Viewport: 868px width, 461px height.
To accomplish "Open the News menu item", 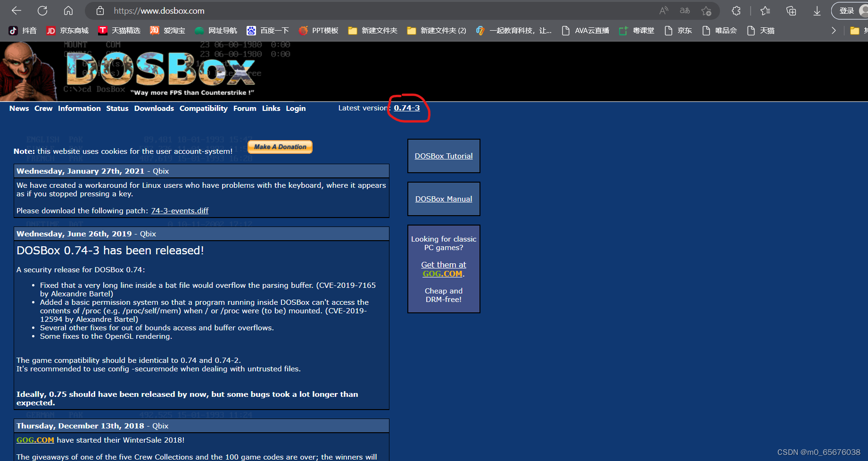I will (x=19, y=109).
